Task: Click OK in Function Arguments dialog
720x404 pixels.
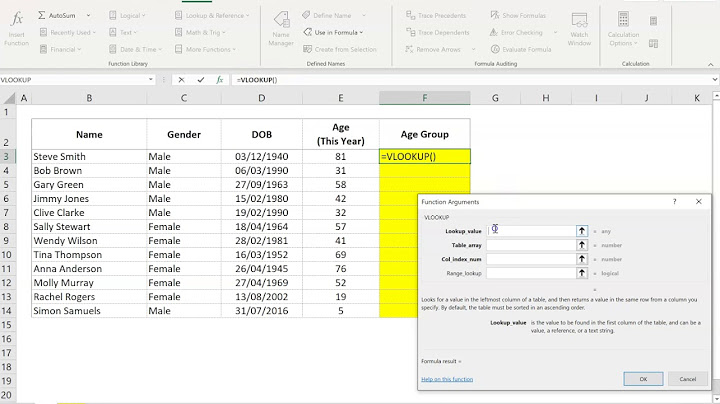Action: (643, 379)
